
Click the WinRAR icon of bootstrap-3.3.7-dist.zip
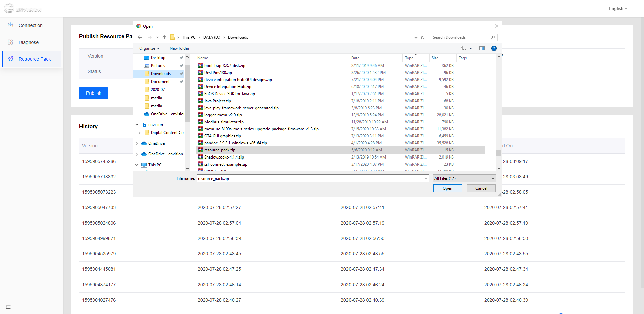pyautogui.click(x=200, y=65)
